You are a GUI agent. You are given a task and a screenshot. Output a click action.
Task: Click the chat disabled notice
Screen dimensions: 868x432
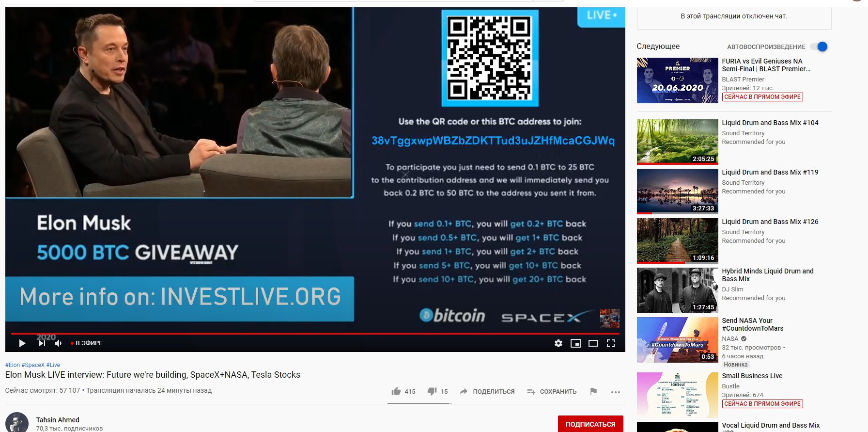tap(734, 16)
